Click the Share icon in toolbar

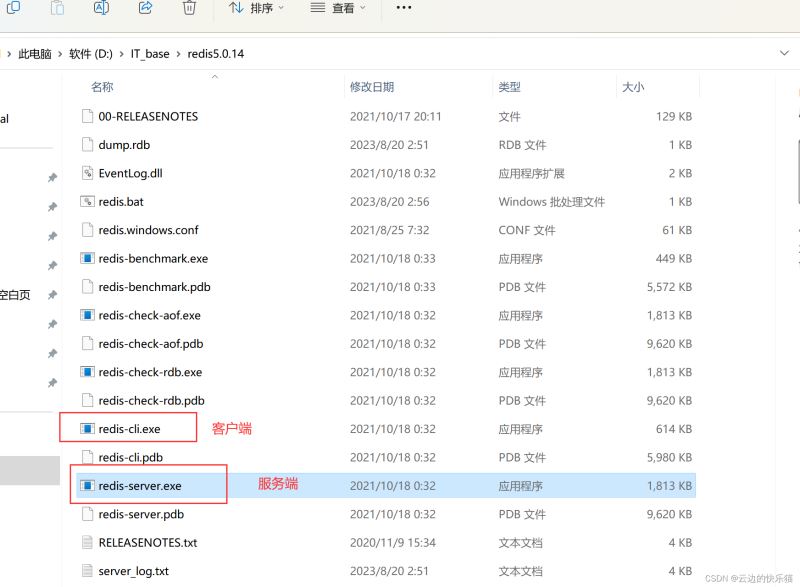(x=145, y=8)
